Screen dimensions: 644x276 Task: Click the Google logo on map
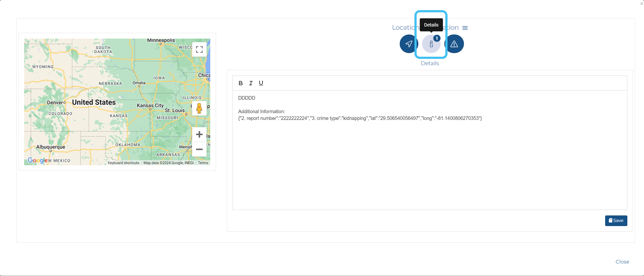[x=38, y=160]
